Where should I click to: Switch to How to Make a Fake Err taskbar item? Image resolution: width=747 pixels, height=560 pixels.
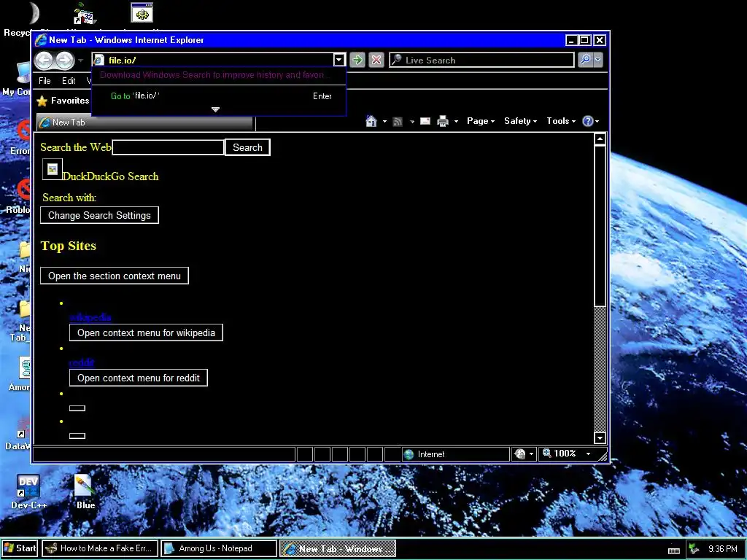click(x=100, y=548)
